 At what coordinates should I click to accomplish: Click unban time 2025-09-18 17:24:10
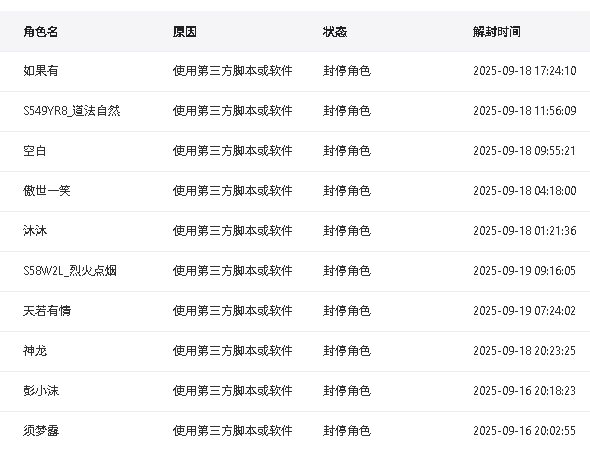point(525,71)
